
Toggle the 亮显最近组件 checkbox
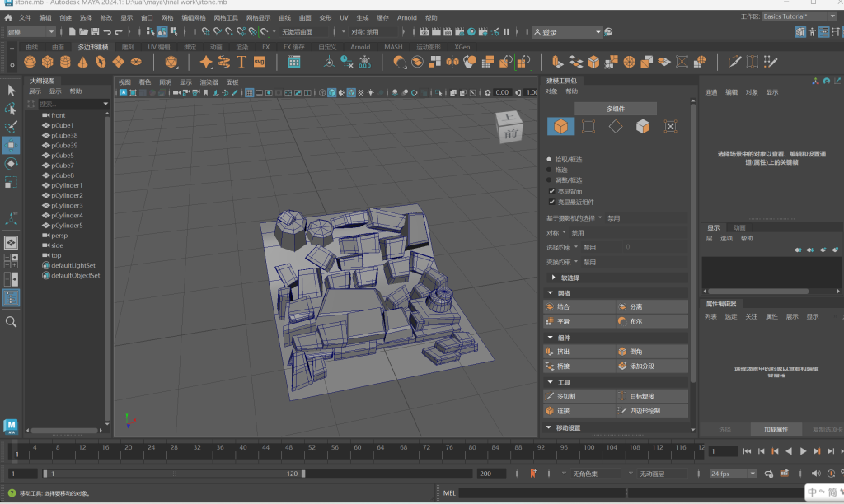click(551, 202)
